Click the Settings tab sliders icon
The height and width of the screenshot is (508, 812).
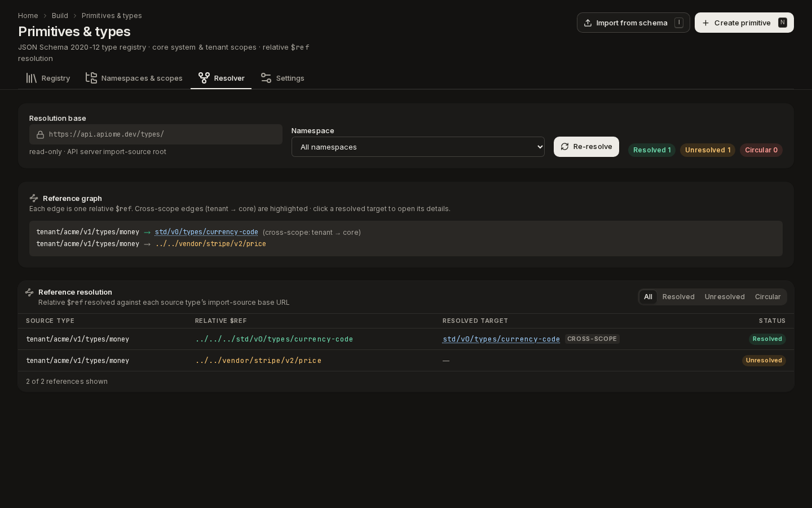click(266, 78)
